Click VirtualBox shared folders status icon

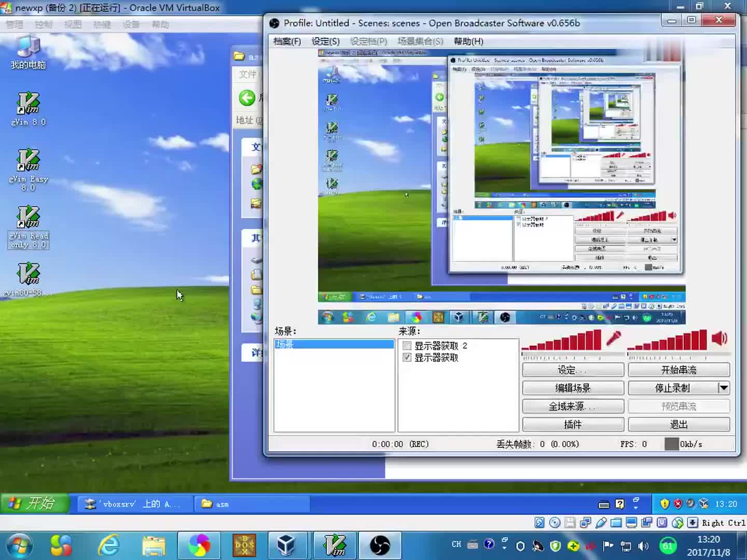click(x=616, y=523)
